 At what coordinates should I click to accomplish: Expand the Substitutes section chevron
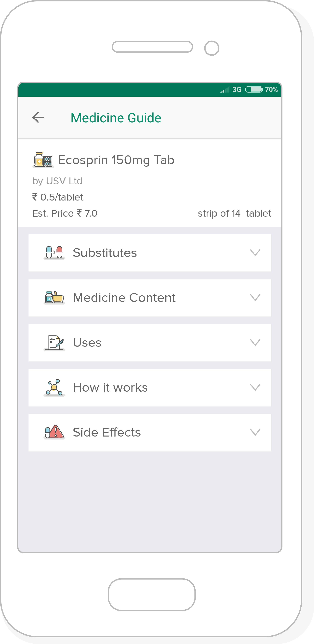click(x=255, y=252)
